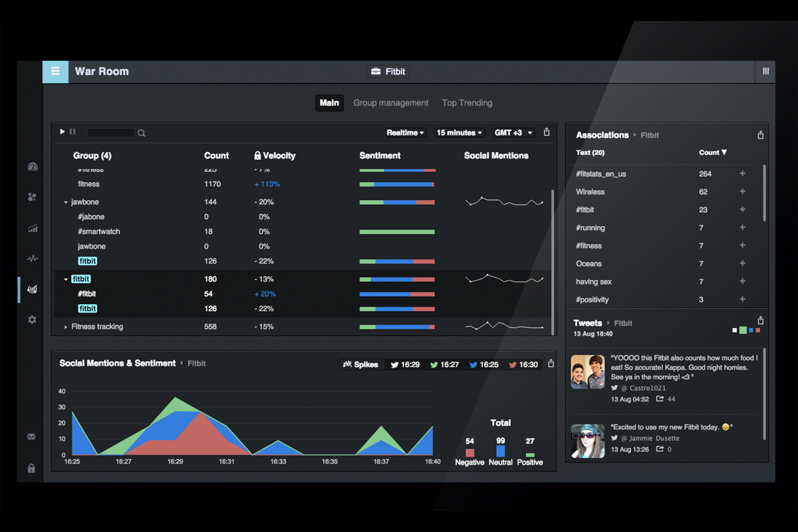The width and height of the screenshot is (798, 532).
Task: Click the Fitbit project button in header
Action: (388, 72)
